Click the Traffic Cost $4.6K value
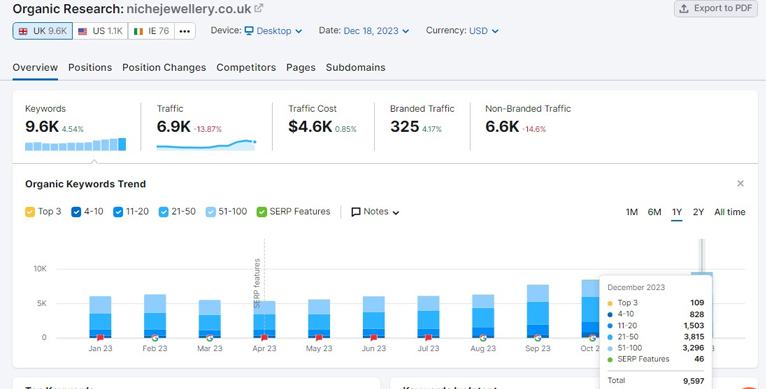The image size is (766, 389). (x=310, y=127)
